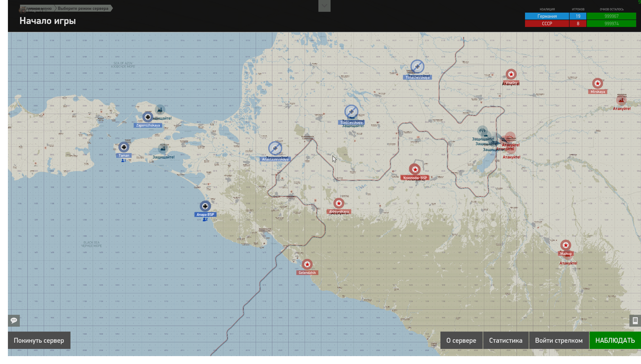Screen dimensions: 641x364
Task: Click the Покинуть сервер button
Action: point(39,340)
